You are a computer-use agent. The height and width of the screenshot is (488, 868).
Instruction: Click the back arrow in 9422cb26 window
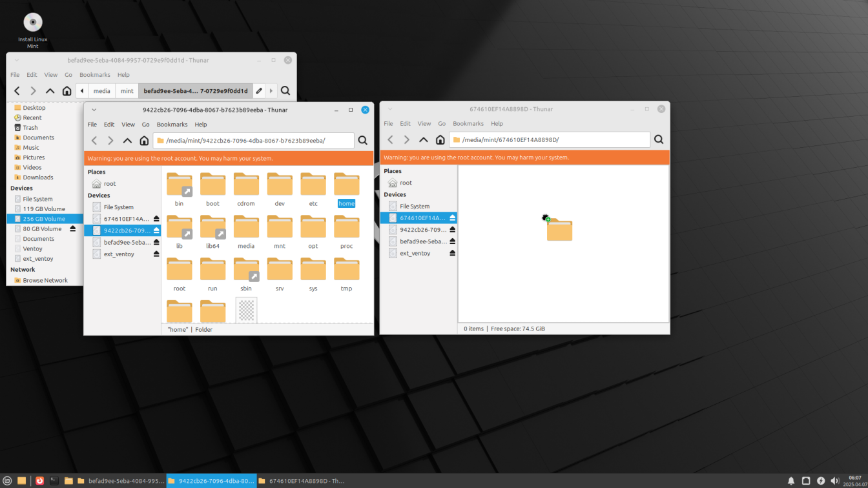click(x=94, y=140)
